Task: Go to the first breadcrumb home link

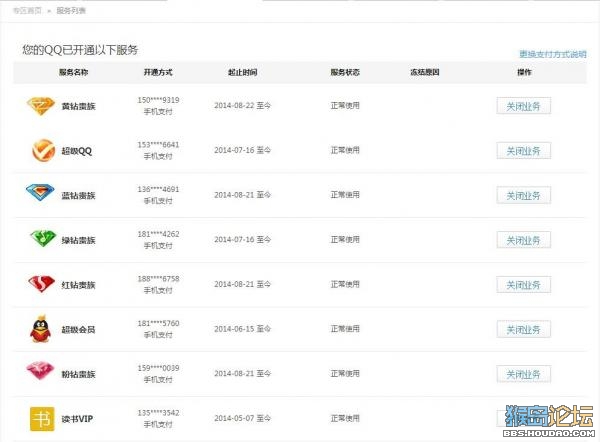Action: [27, 11]
